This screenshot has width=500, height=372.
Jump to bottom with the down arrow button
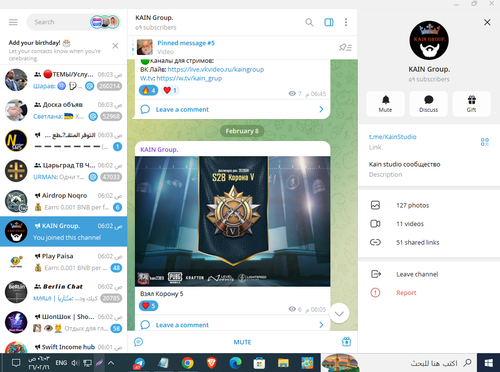tap(339, 313)
